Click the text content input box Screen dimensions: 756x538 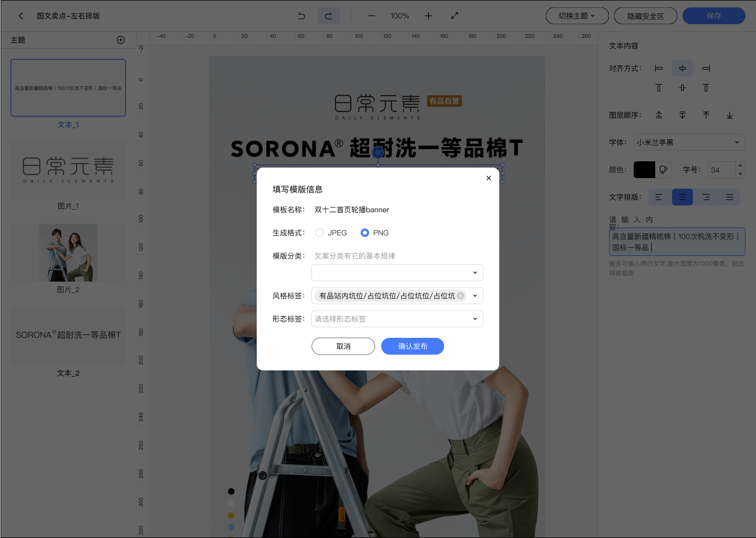click(677, 242)
